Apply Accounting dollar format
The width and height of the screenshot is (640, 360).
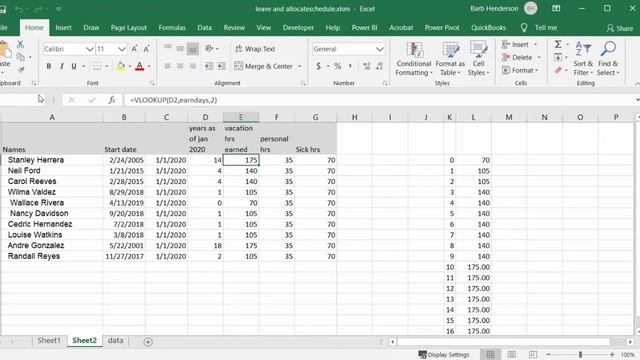[318, 66]
